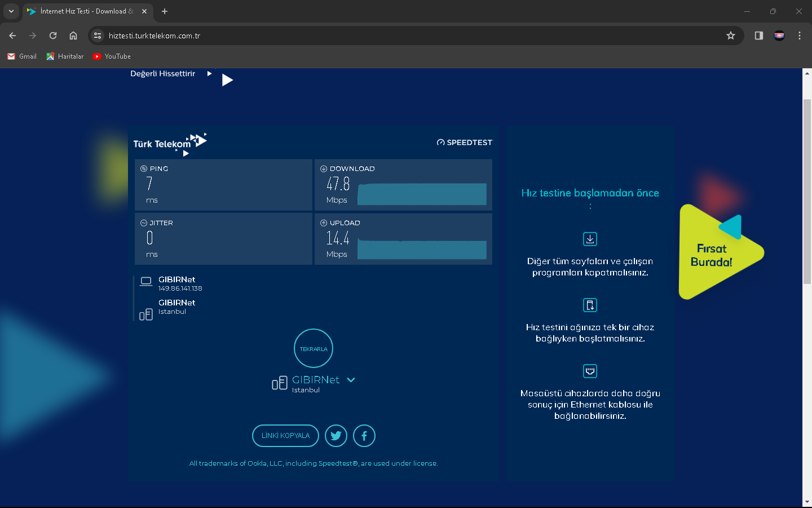This screenshot has width=812, height=508.
Task: Click the download tip icon above 'Diğer tüm sayfaları'
Action: (x=590, y=239)
